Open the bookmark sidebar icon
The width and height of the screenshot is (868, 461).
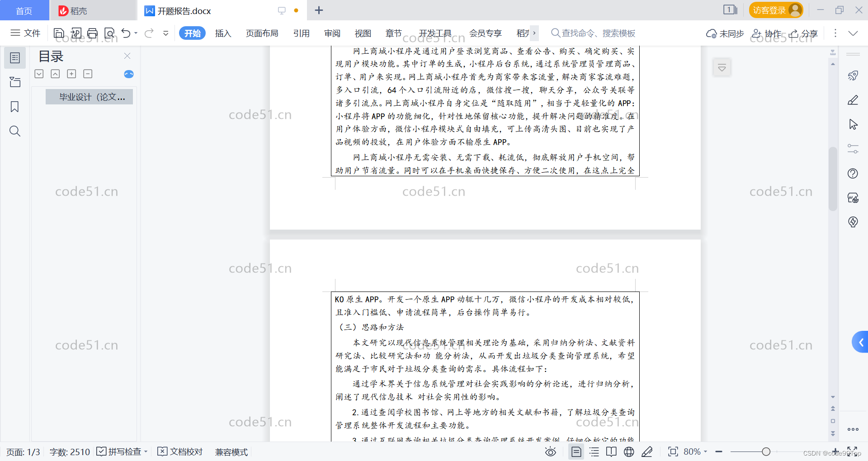pyautogui.click(x=15, y=107)
